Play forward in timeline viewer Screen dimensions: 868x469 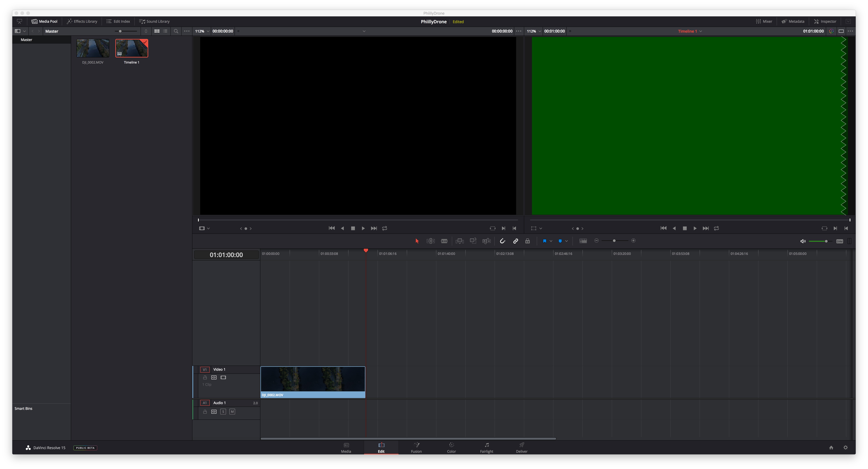[695, 228]
